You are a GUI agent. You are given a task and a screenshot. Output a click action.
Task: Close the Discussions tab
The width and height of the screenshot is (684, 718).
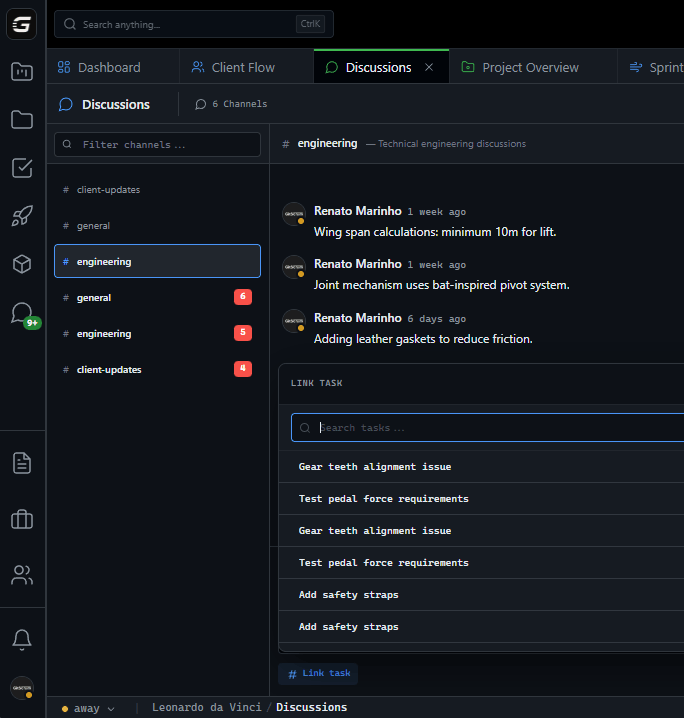[429, 67]
